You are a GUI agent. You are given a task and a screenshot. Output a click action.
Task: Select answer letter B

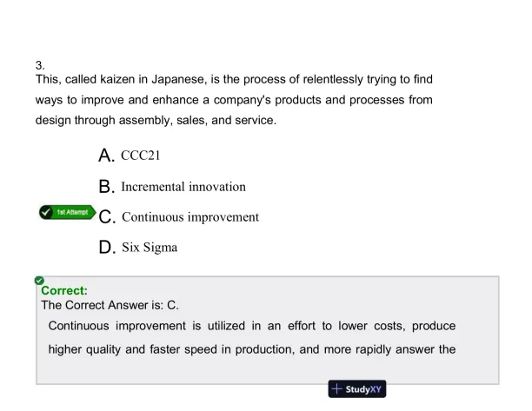[x=107, y=187]
